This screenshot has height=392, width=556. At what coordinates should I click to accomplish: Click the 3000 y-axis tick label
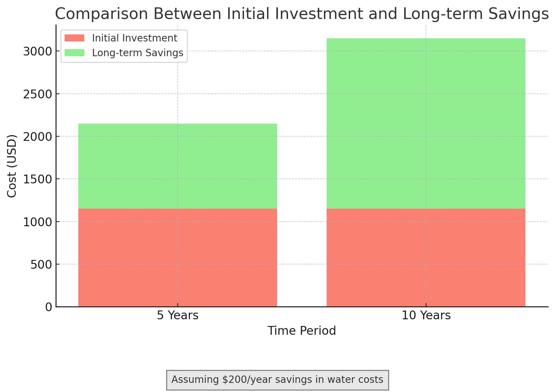[x=37, y=52]
